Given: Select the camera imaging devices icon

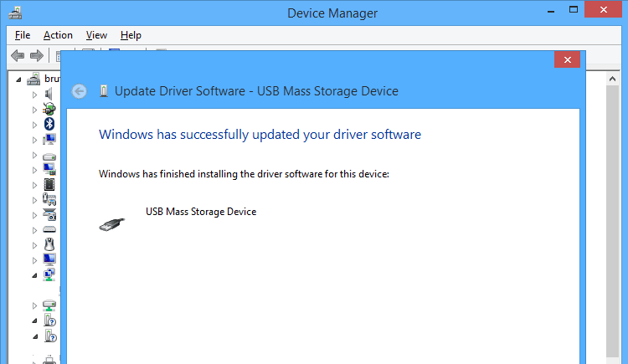Looking at the screenshot, I should click(x=49, y=214).
